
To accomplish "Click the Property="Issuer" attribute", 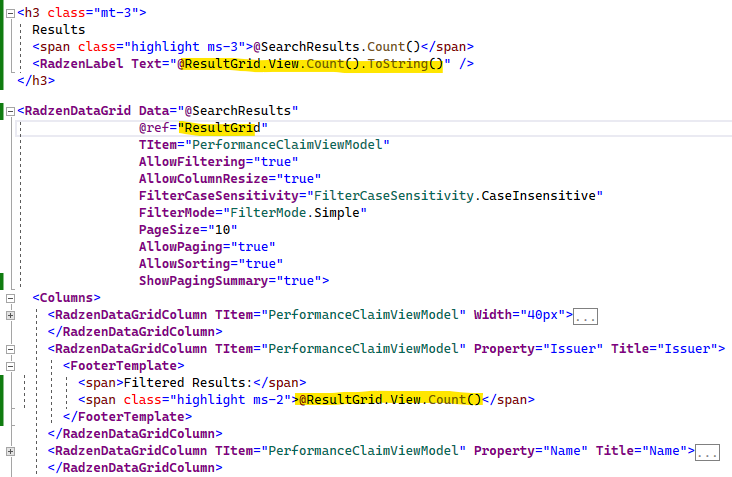I will pos(538,349).
